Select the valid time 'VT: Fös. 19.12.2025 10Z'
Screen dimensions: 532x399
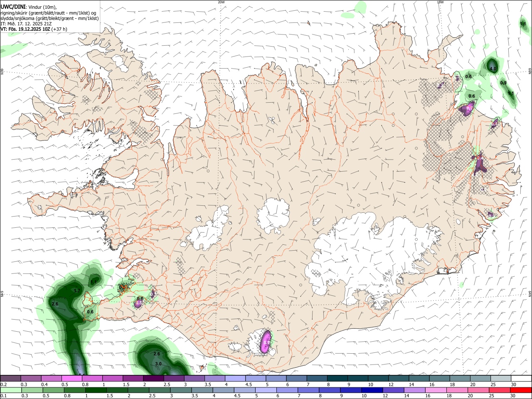pos(25,29)
